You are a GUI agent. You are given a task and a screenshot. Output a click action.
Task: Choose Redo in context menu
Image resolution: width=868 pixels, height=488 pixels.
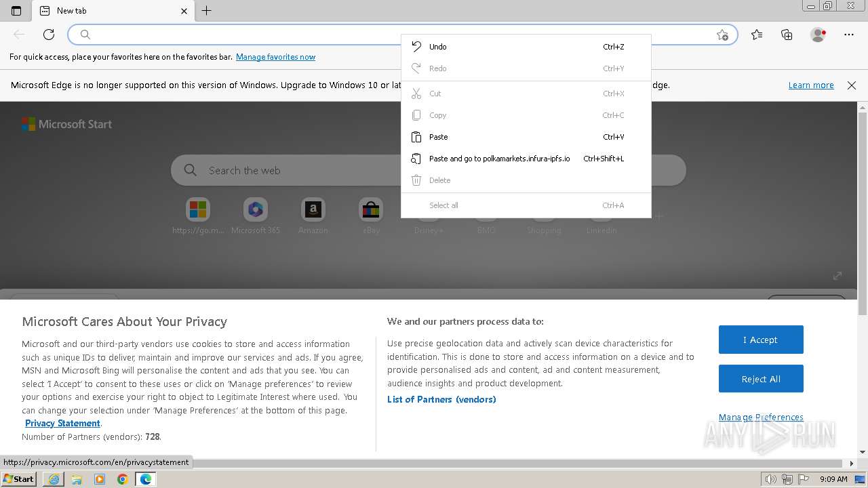coord(526,68)
